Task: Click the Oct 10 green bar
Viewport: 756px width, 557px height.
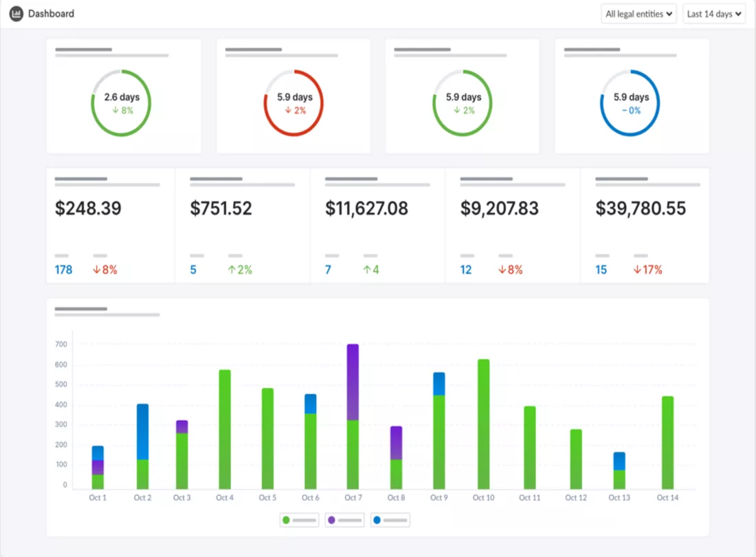Action: pos(484,424)
